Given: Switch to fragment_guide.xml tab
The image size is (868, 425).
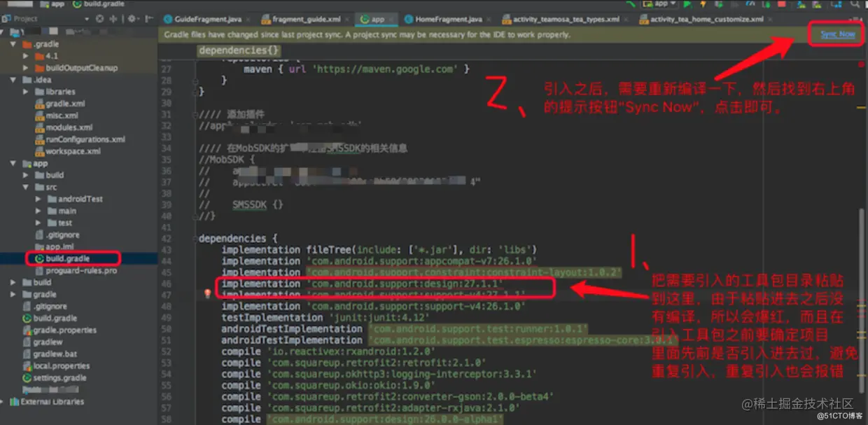Looking at the screenshot, I should (302, 19).
